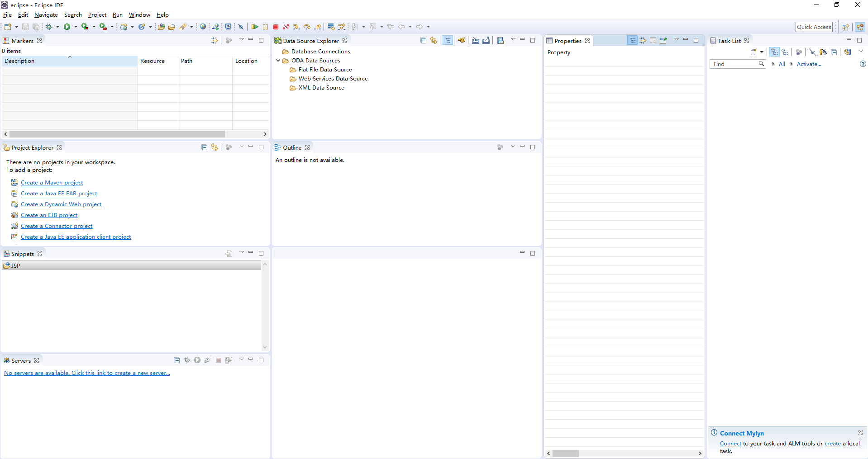
Task: Click the Pin to Selection icon in Properties
Action: (x=663, y=41)
